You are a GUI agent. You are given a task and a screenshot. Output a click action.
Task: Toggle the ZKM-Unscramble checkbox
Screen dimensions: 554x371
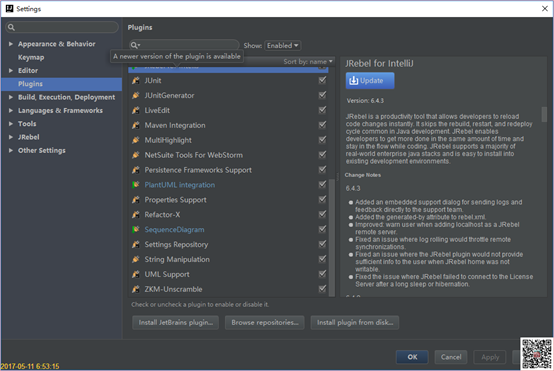pyautogui.click(x=322, y=289)
